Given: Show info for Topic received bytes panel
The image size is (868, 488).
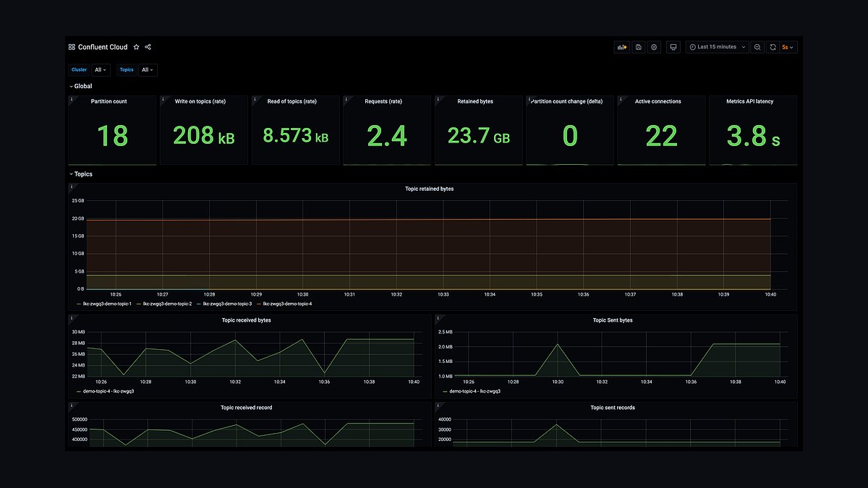Looking at the screenshot, I should click(72, 317).
